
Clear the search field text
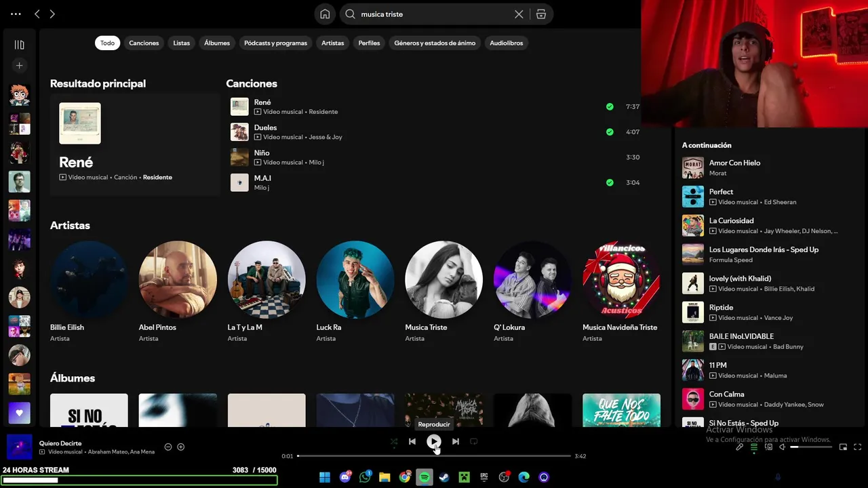519,14
